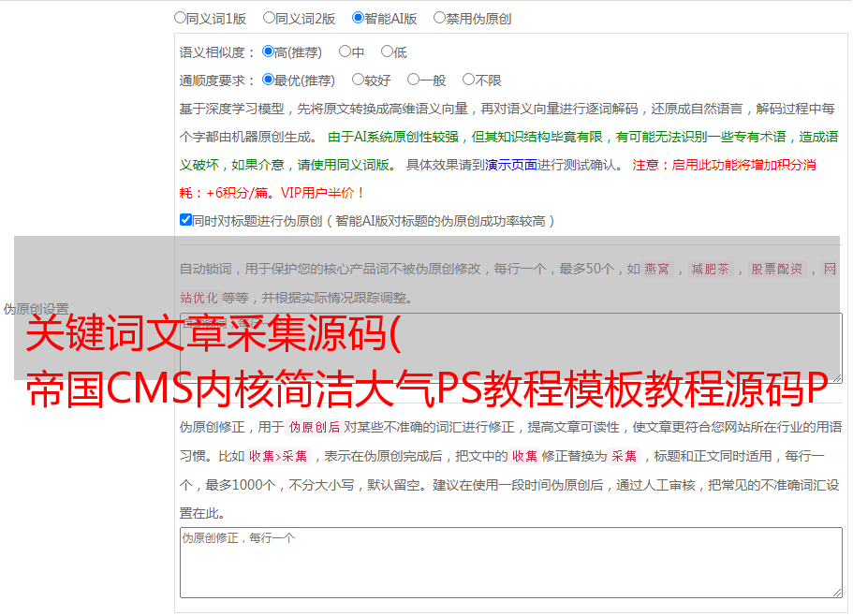
Task: Click the 语义相似度： label
Action: [217, 52]
